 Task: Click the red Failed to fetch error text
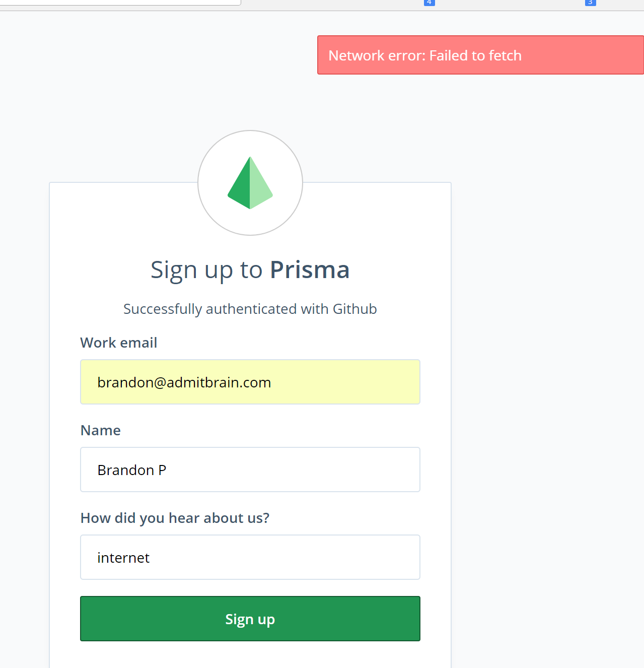tap(425, 55)
